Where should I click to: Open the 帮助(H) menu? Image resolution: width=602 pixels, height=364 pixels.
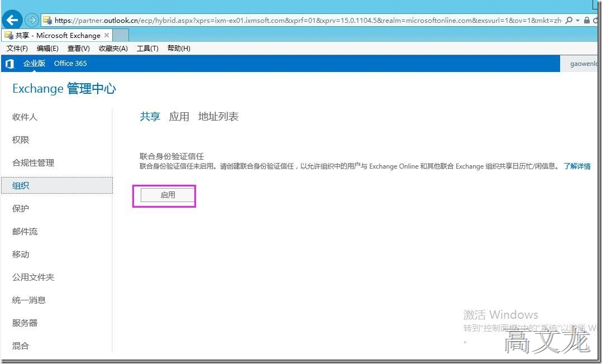click(179, 49)
